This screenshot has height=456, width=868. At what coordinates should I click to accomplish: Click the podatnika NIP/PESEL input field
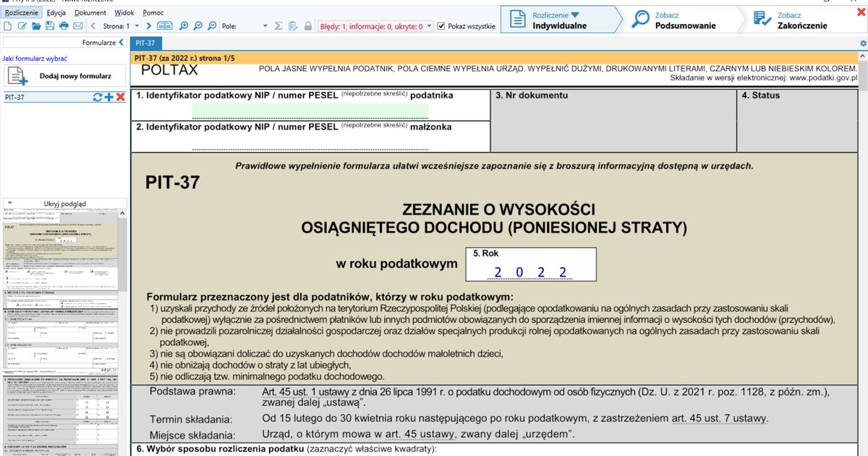[310, 111]
